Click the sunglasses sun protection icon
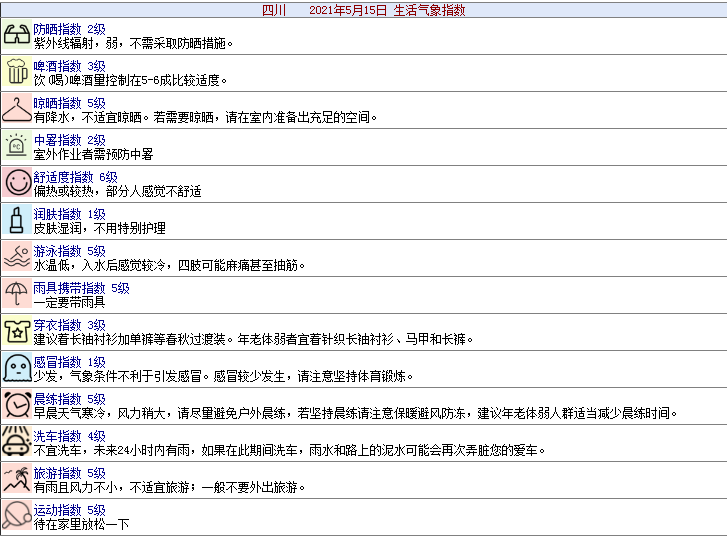This screenshot has width=727, height=536. tap(16, 37)
